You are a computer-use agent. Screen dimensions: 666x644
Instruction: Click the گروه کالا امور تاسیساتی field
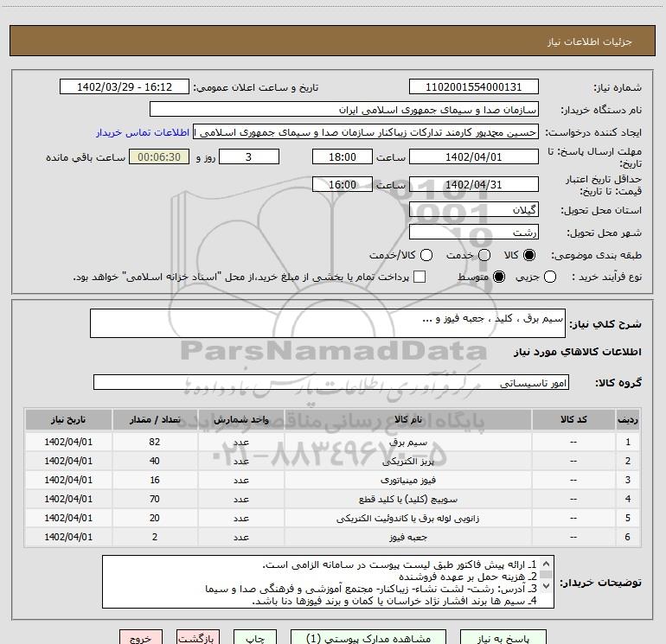coord(331,382)
